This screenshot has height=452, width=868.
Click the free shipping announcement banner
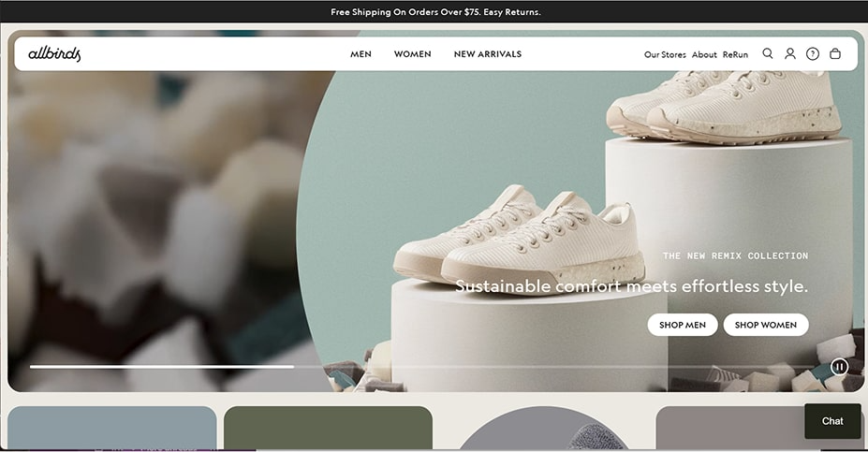[434, 11]
